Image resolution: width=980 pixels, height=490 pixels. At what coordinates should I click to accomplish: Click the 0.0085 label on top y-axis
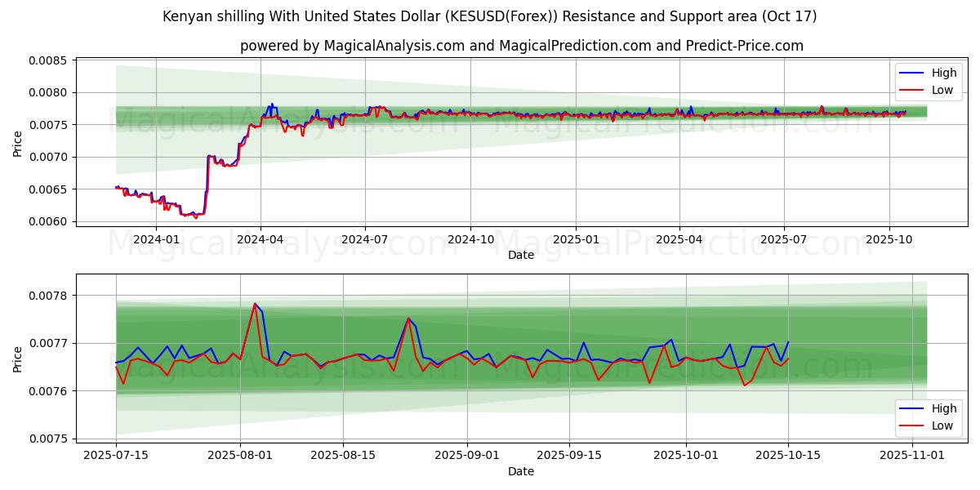pos(49,60)
